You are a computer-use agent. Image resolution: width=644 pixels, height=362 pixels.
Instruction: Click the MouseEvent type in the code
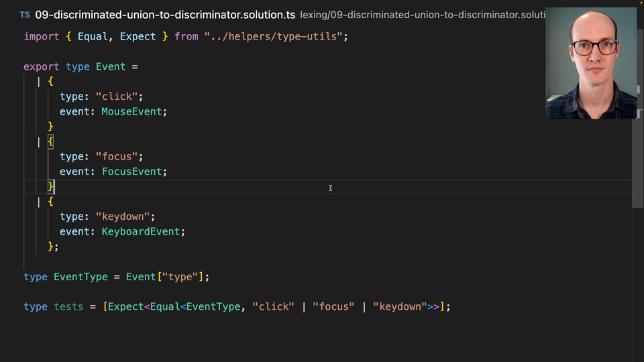click(x=131, y=111)
